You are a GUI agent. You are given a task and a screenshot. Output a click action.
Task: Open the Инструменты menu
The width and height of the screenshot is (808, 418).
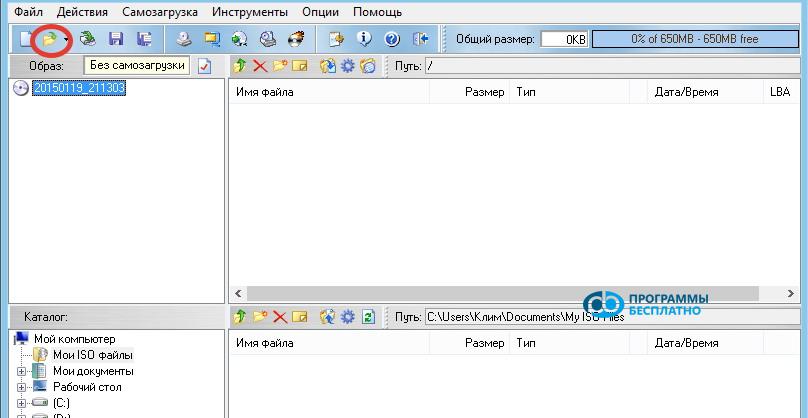click(x=249, y=11)
